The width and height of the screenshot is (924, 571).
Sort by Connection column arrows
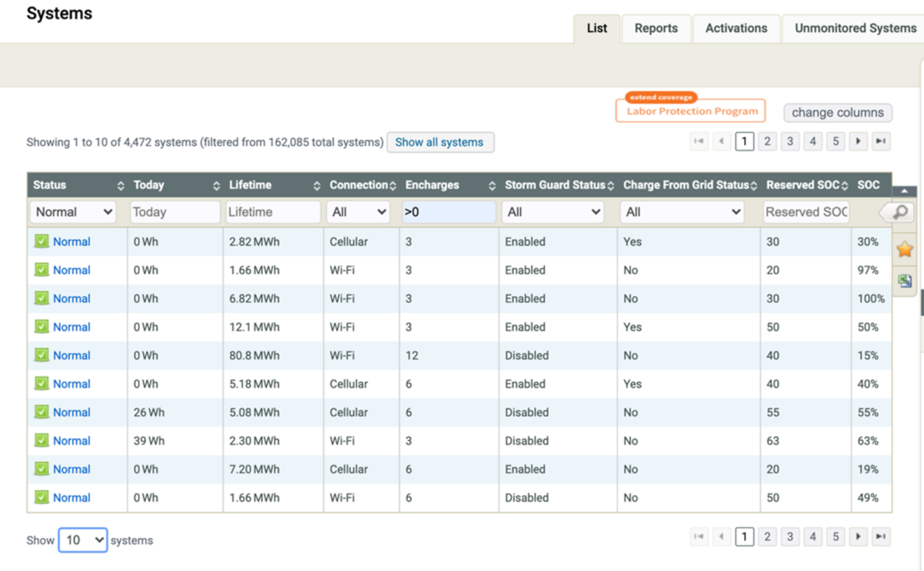[393, 185]
